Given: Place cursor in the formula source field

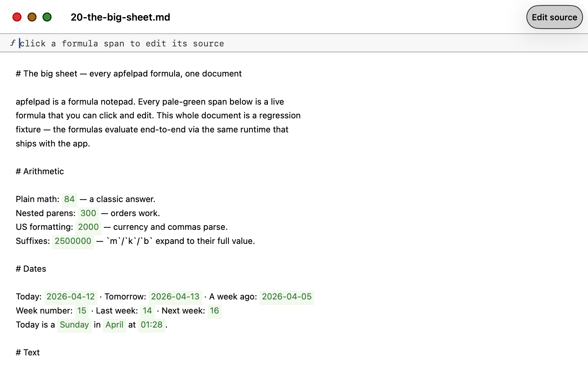Looking at the screenshot, I should [x=131, y=43].
